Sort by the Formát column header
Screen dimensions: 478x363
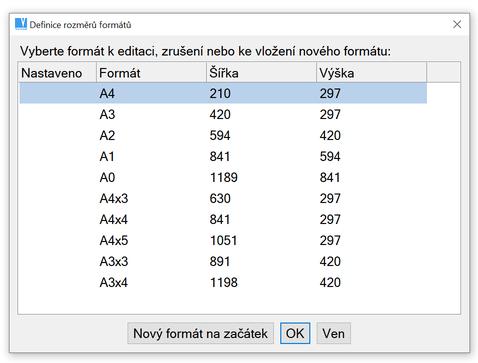click(x=151, y=72)
